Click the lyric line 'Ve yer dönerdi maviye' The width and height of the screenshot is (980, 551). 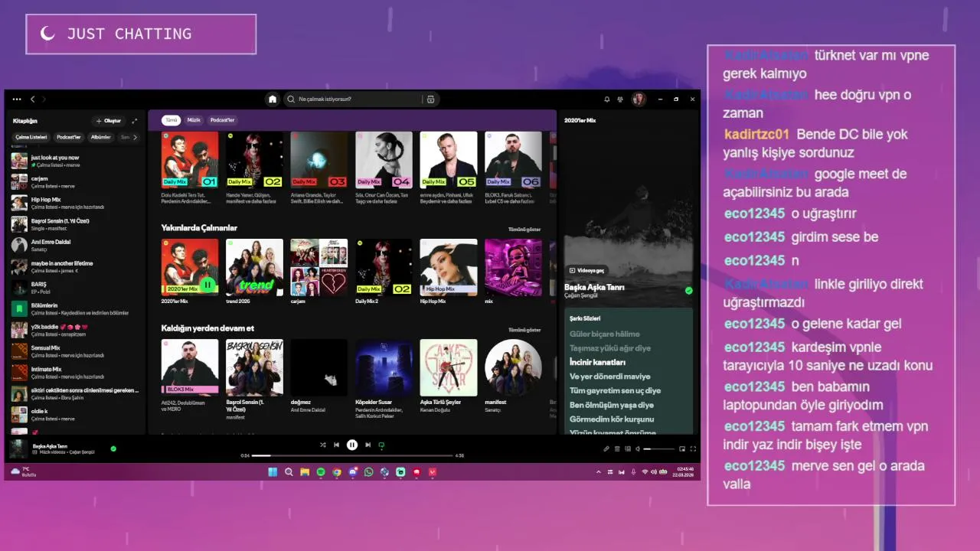click(610, 377)
